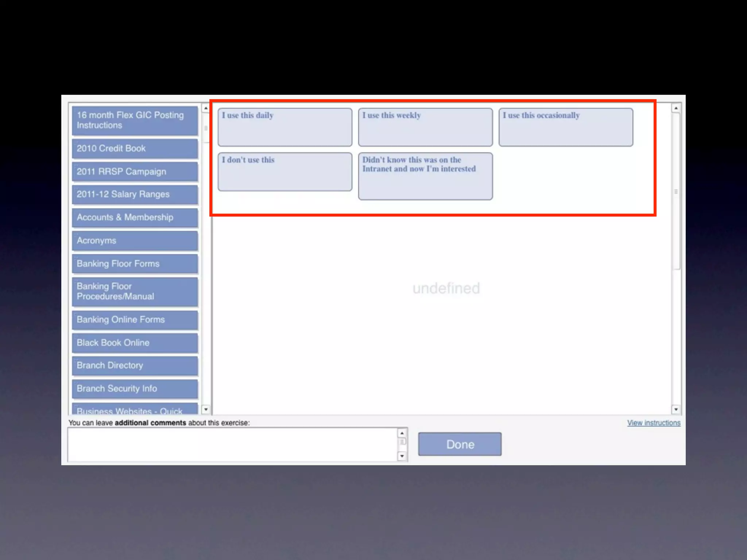The height and width of the screenshot is (560, 747).
Task: Click the comments box scroll-up arrow
Action: (402, 433)
